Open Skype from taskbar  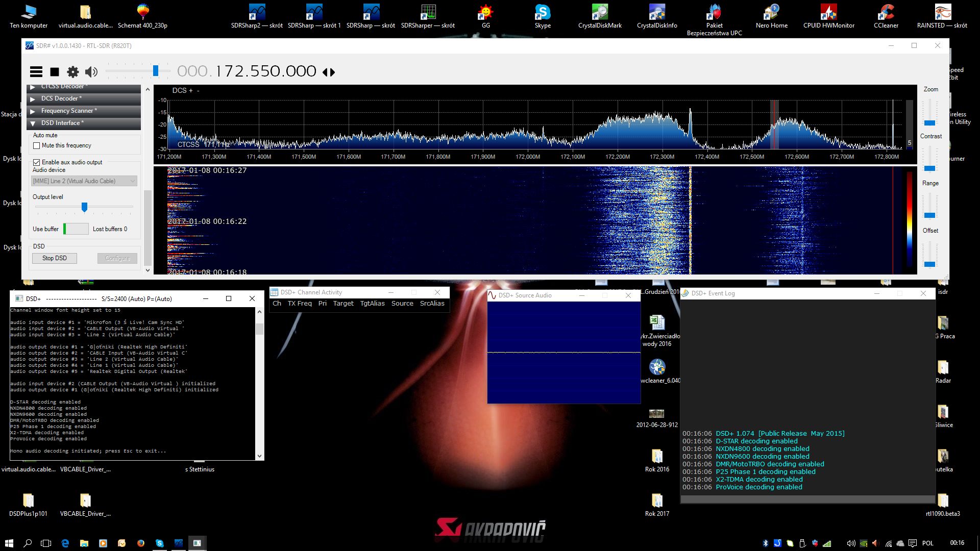pos(160,543)
